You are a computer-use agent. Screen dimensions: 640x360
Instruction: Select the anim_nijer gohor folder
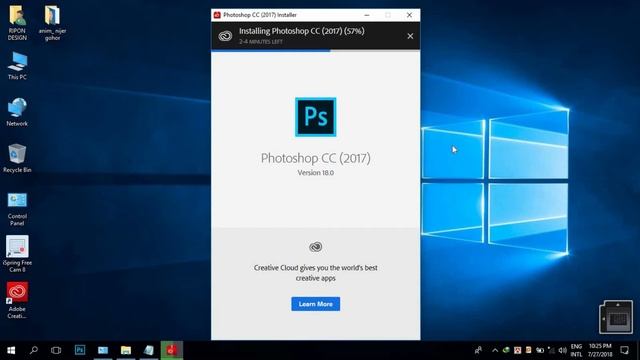point(52,23)
